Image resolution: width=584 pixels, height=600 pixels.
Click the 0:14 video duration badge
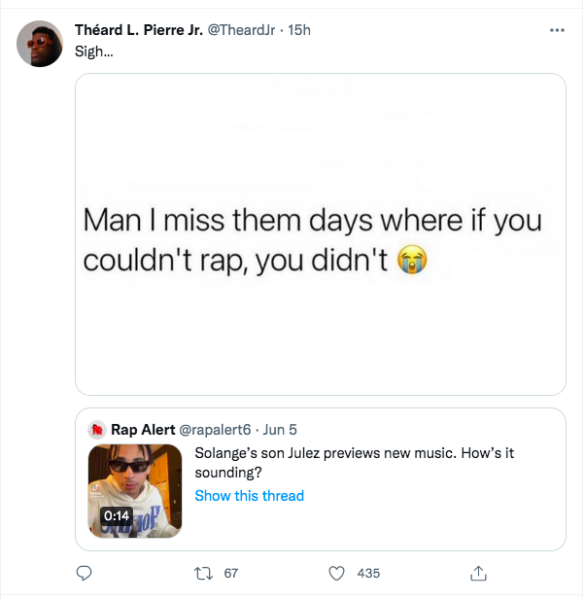pos(117,516)
